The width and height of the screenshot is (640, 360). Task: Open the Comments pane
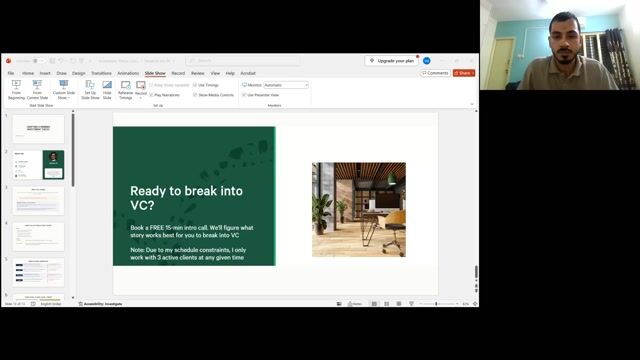[x=435, y=73]
